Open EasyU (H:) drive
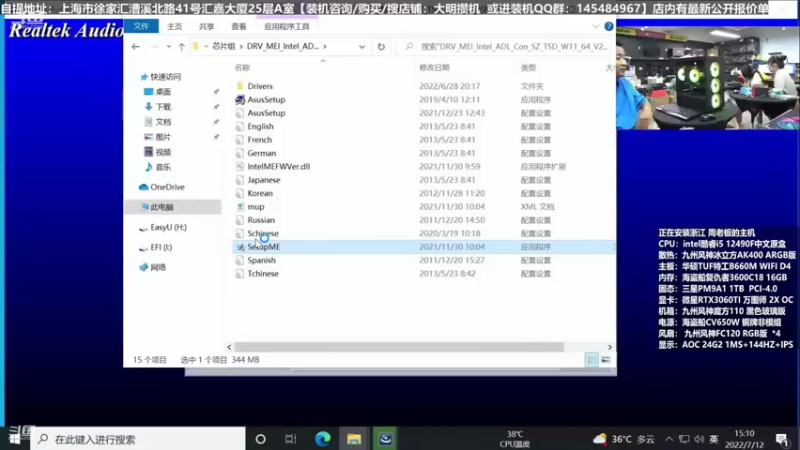The height and width of the screenshot is (450, 800). click(x=168, y=227)
